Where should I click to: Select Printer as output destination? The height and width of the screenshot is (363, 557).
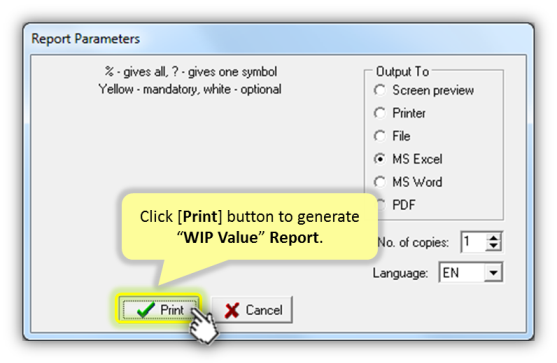[x=380, y=113]
